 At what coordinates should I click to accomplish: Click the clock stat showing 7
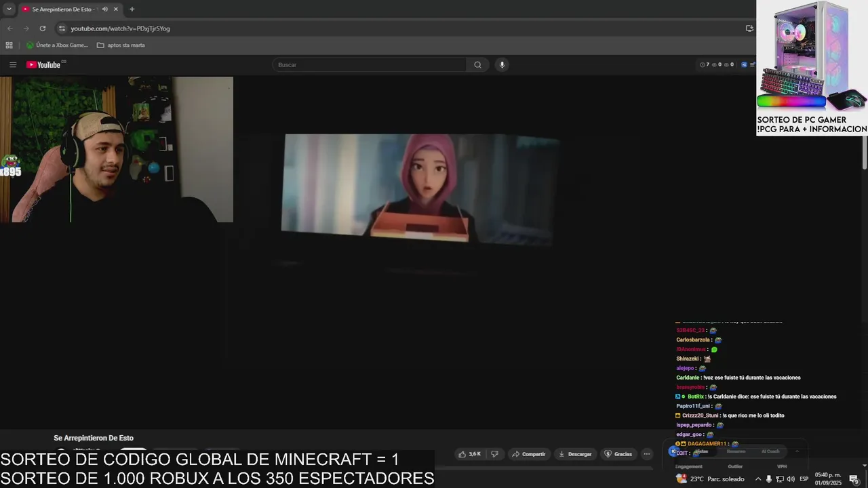click(705, 64)
